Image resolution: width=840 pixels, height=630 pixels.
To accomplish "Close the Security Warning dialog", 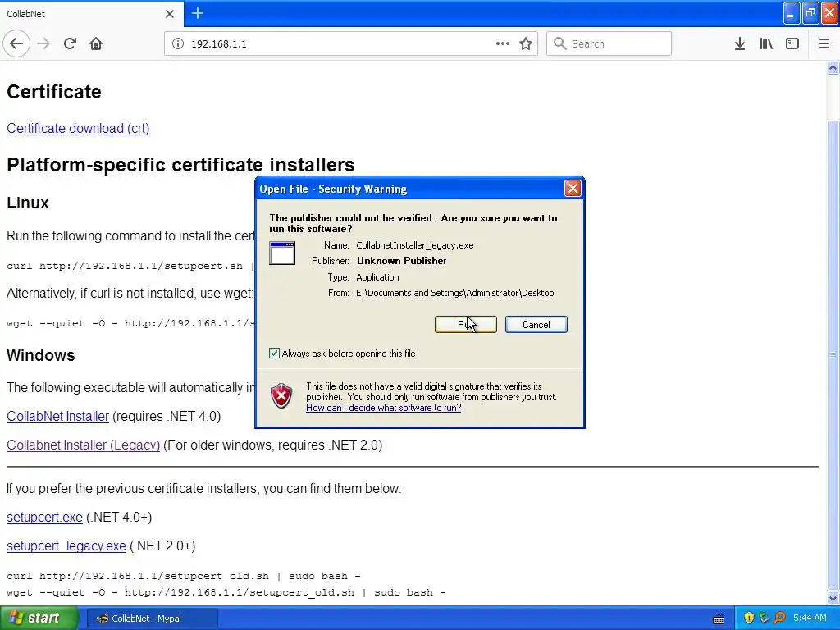I will click(x=573, y=188).
